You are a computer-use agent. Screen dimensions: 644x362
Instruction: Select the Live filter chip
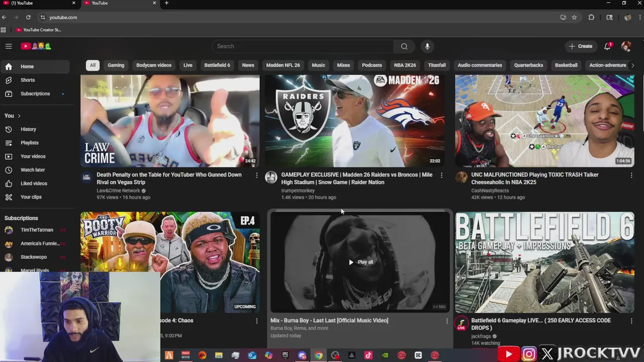pos(188,65)
